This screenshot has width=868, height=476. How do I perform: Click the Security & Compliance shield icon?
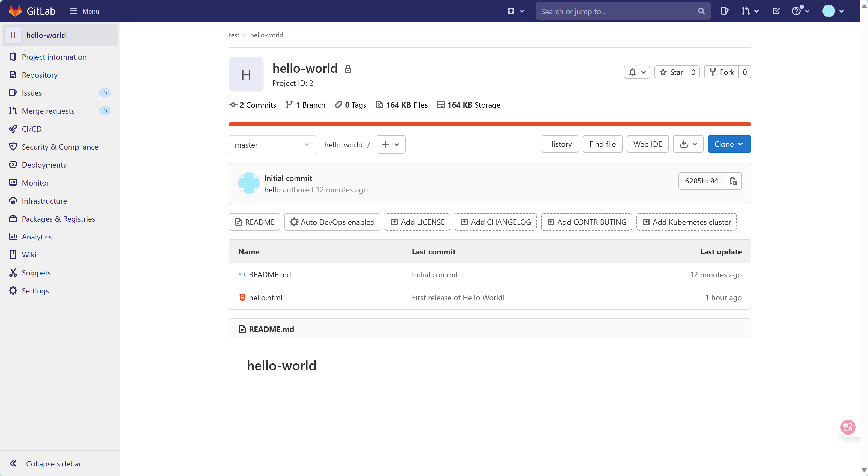tap(13, 147)
